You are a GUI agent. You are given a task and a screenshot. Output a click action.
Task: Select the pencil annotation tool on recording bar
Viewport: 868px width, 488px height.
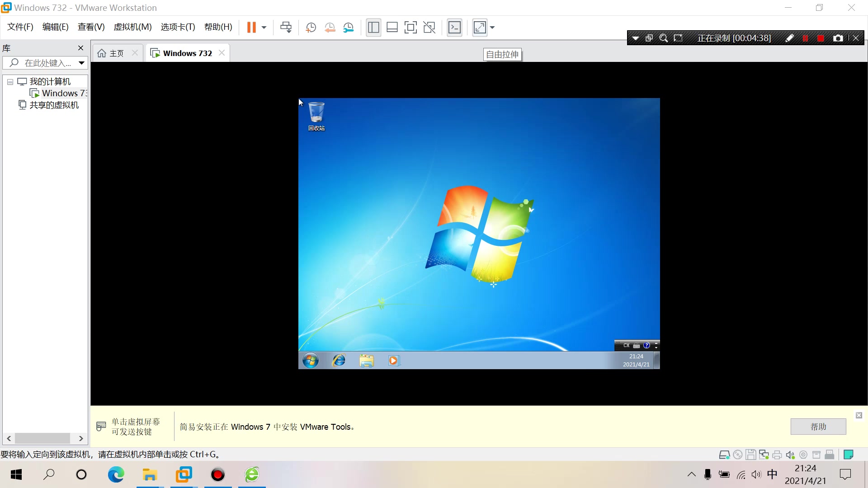coord(789,38)
